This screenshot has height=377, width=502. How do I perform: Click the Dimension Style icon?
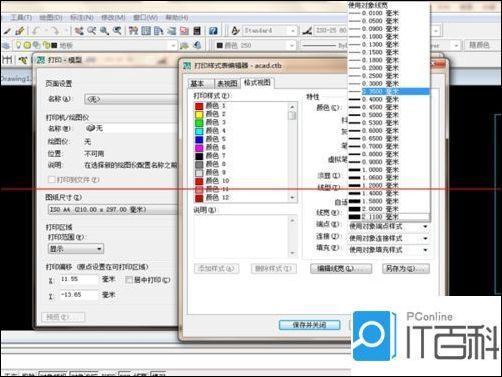point(307,31)
